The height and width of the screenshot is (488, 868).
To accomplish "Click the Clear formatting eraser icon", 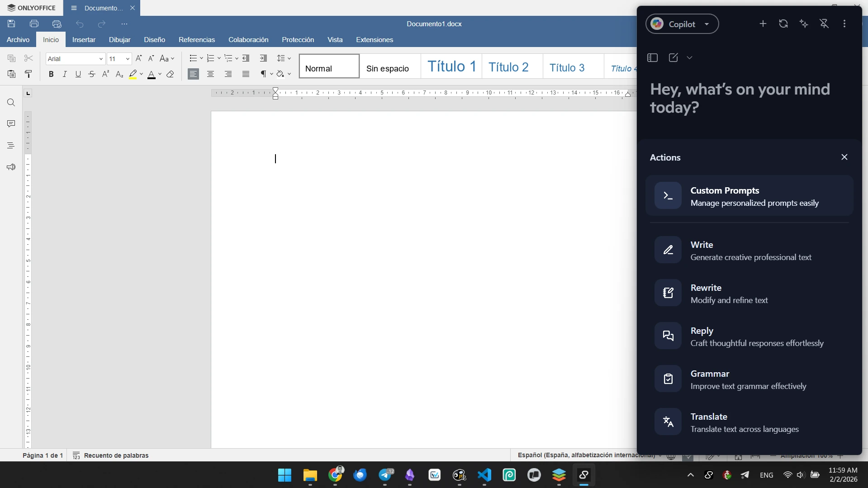I will [x=170, y=74].
